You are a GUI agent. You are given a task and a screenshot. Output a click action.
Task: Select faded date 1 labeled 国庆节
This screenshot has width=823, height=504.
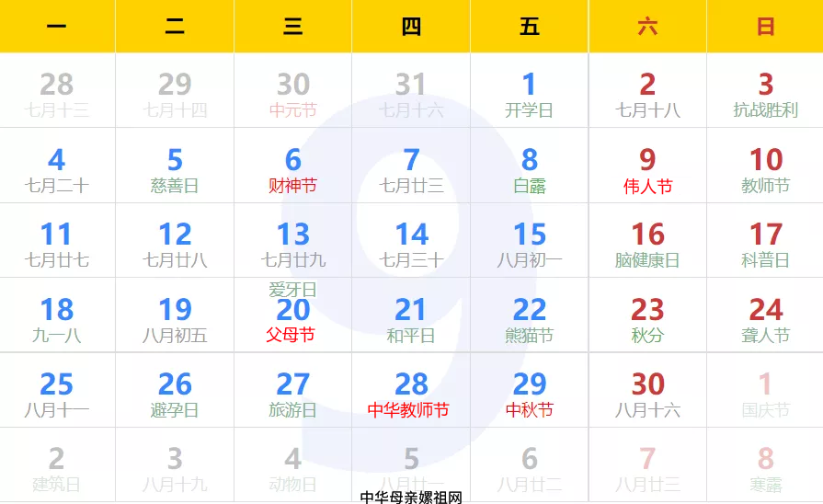tap(765, 390)
